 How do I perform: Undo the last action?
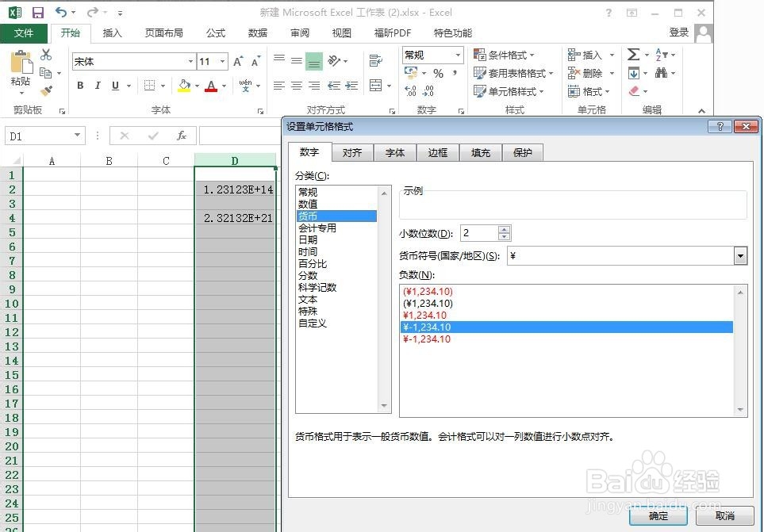pyautogui.click(x=61, y=12)
